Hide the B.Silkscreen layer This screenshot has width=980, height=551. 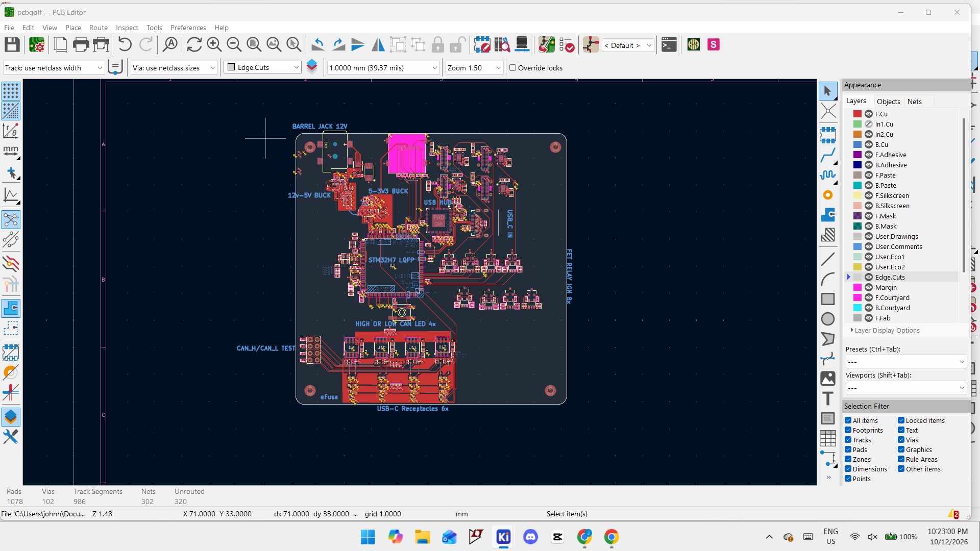coord(869,206)
